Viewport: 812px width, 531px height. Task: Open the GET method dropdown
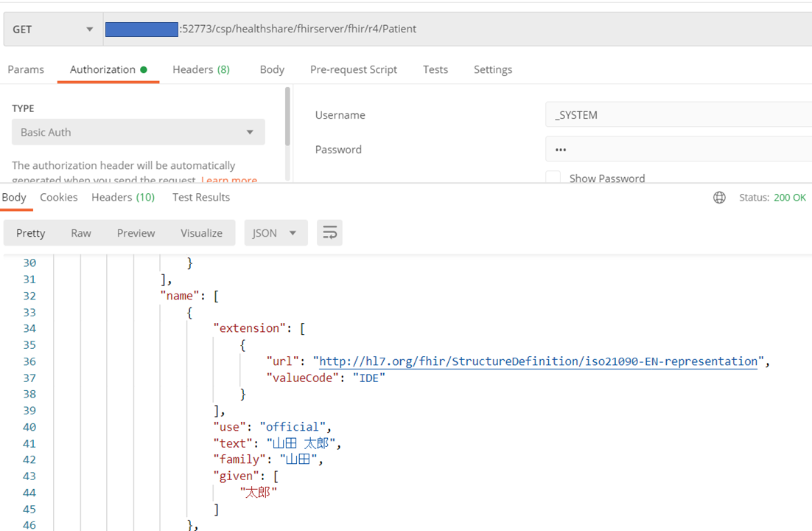click(x=53, y=29)
